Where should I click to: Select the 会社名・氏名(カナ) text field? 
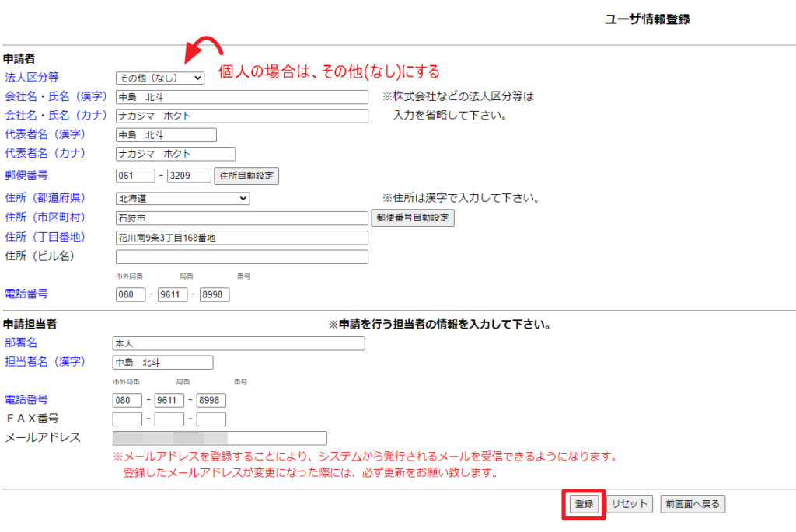coord(242,116)
